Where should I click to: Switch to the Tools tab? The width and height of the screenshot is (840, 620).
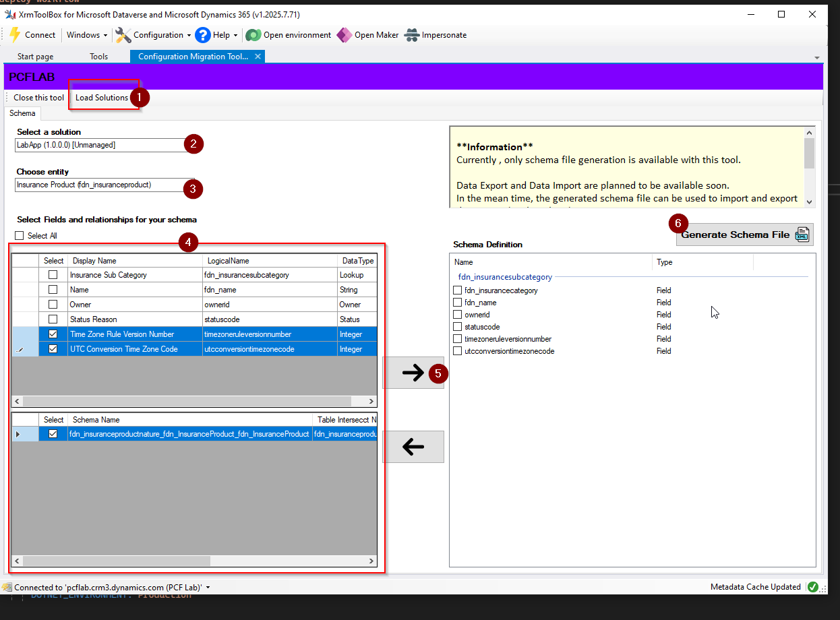tap(98, 57)
